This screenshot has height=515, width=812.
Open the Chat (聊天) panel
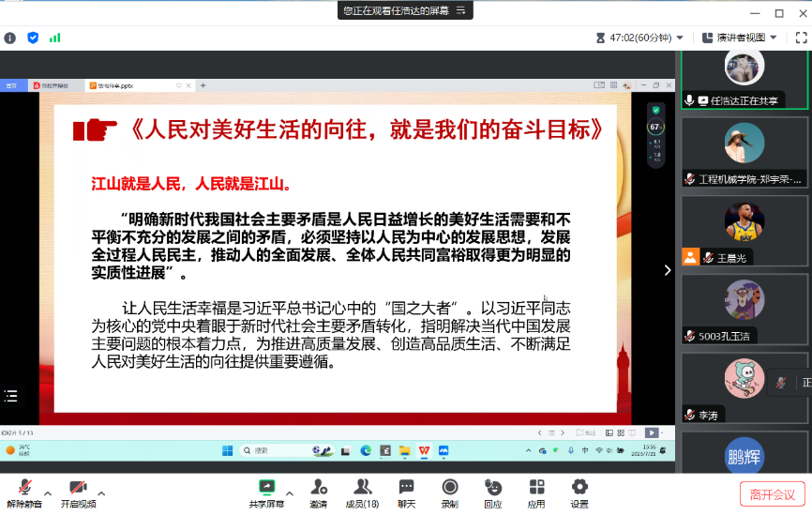[406, 492]
